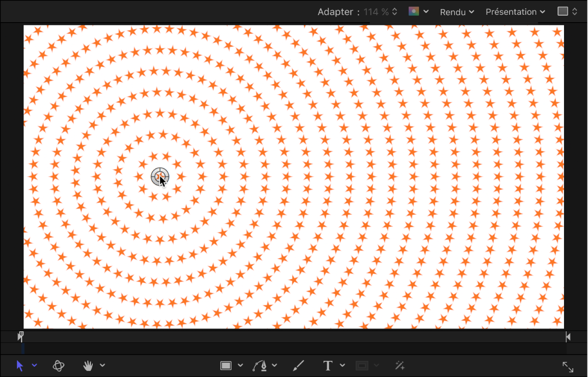
Task: Click the replicator center onscreen control
Action: pyautogui.click(x=160, y=177)
